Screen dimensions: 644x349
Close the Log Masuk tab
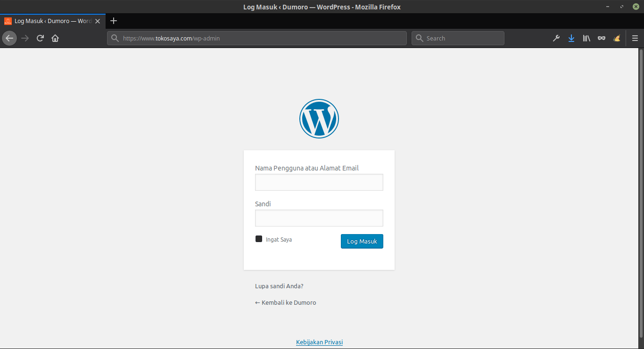98,21
